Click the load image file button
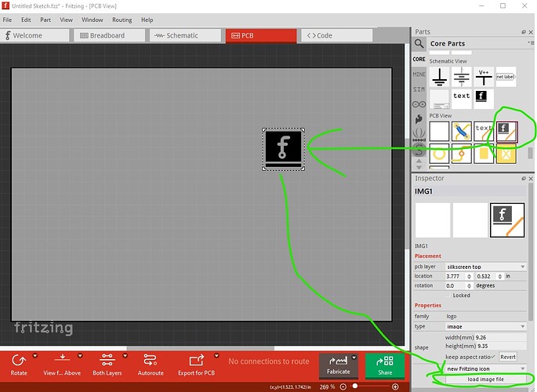Image resolution: width=537 pixels, height=392 pixels. coord(485,379)
